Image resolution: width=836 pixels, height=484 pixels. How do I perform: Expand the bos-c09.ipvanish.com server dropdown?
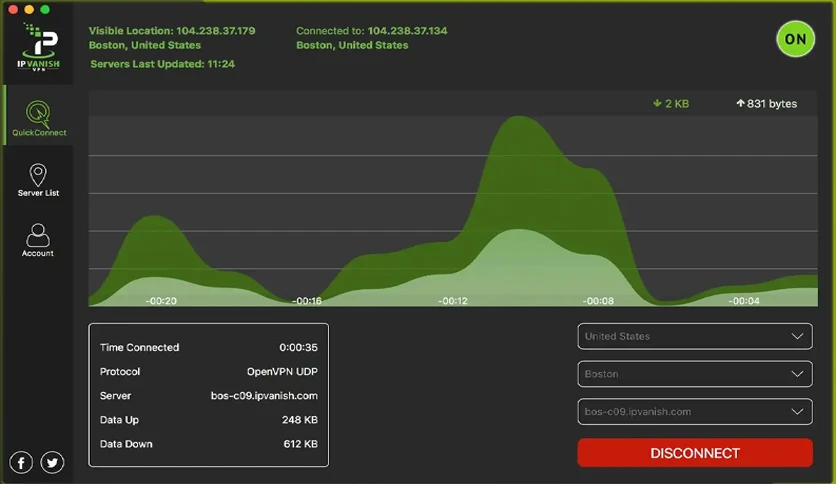click(x=695, y=412)
